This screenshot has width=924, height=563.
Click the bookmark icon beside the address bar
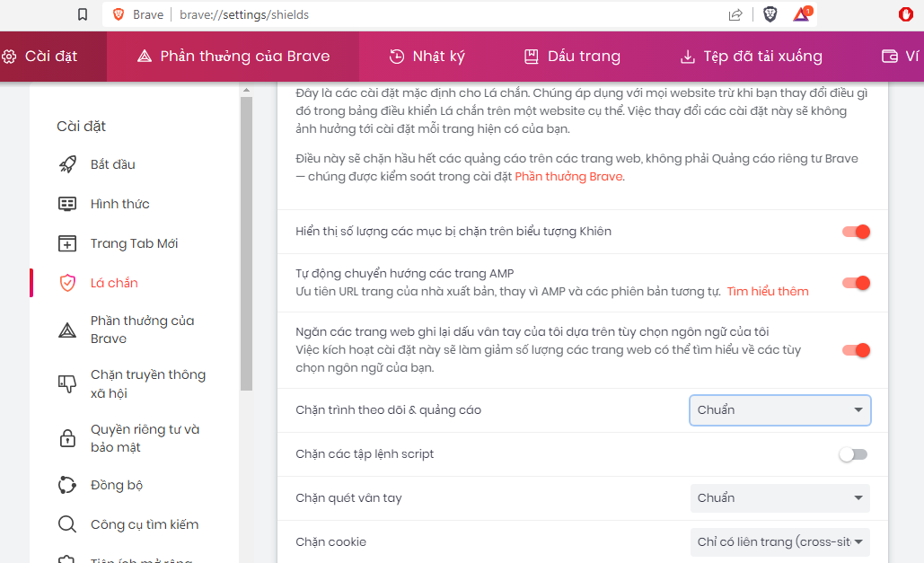coord(83,14)
